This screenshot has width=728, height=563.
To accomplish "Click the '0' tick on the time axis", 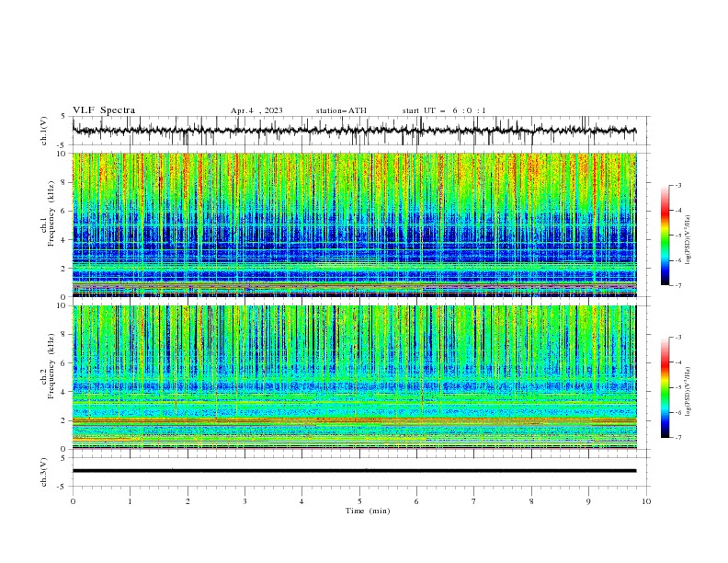I will click(73, 501).
